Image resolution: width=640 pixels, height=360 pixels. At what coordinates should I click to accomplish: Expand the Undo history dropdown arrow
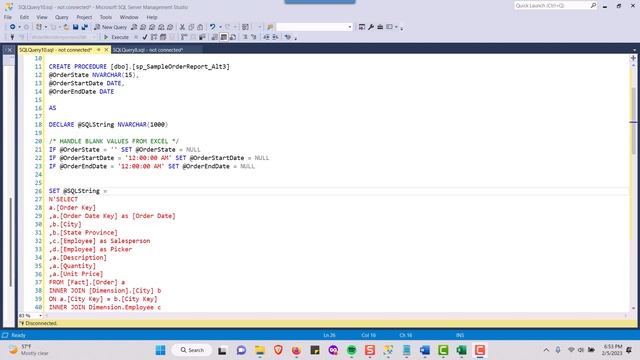click(220, 27)
